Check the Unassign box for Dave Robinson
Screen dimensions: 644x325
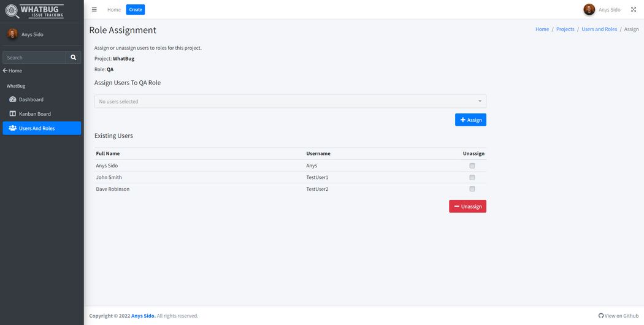(472, 189)
